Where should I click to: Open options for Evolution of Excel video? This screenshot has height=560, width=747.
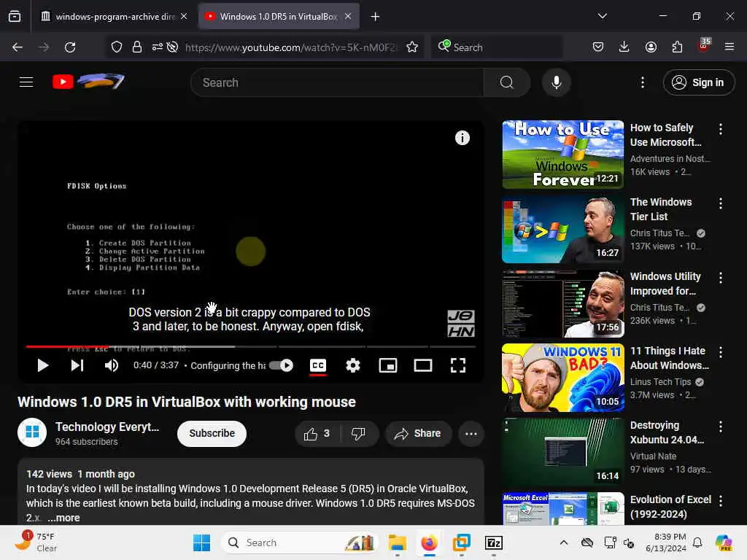720,501
